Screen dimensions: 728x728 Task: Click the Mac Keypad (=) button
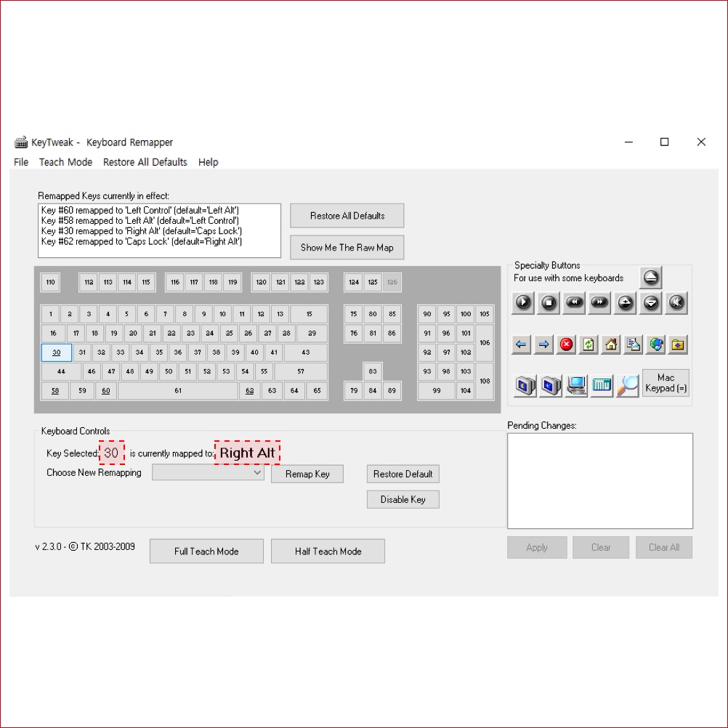(666, 383)
